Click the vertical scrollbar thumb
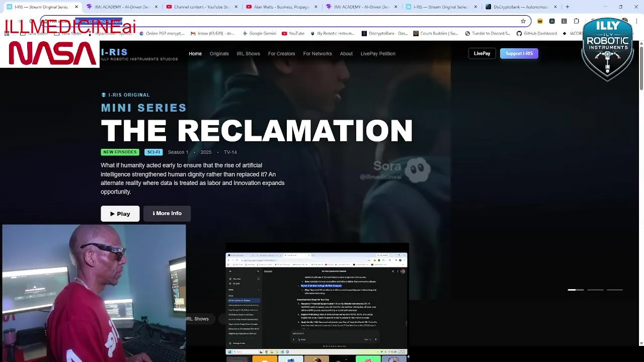 tap(641, 69)
